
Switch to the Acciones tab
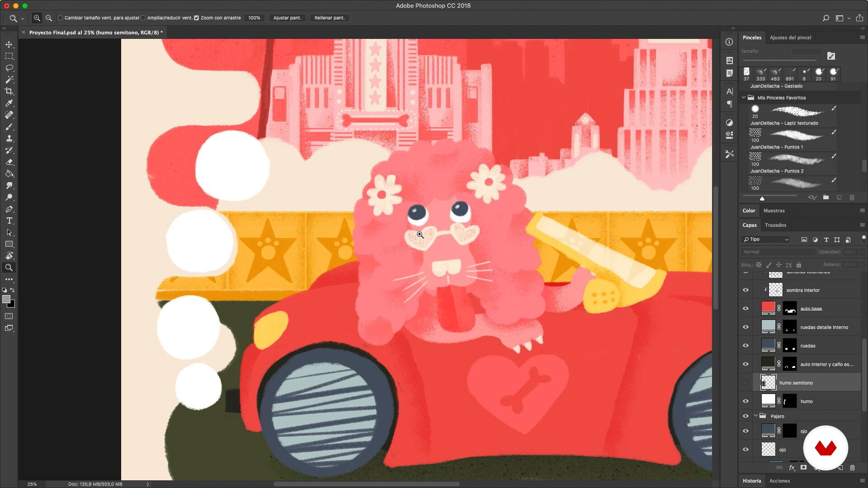779,481
